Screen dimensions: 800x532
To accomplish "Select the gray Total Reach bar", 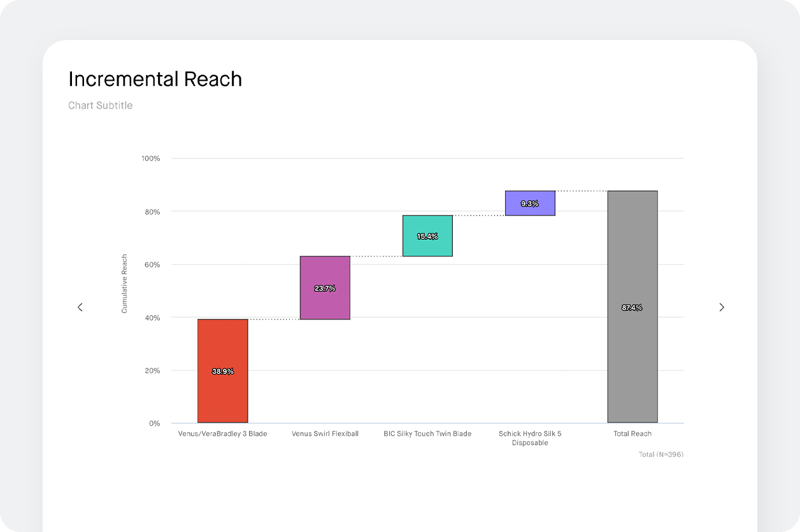I will click(x=632, y=307).
